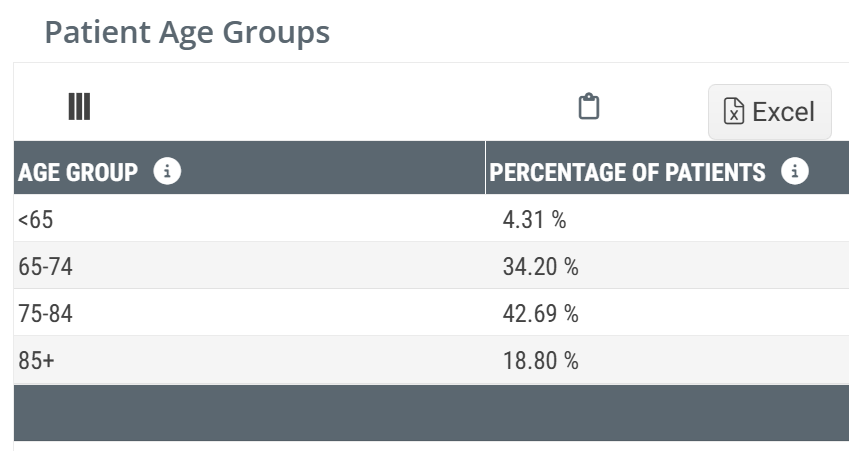Click empty toolbar space left of clipboard icon

click(x=330, y=106)
